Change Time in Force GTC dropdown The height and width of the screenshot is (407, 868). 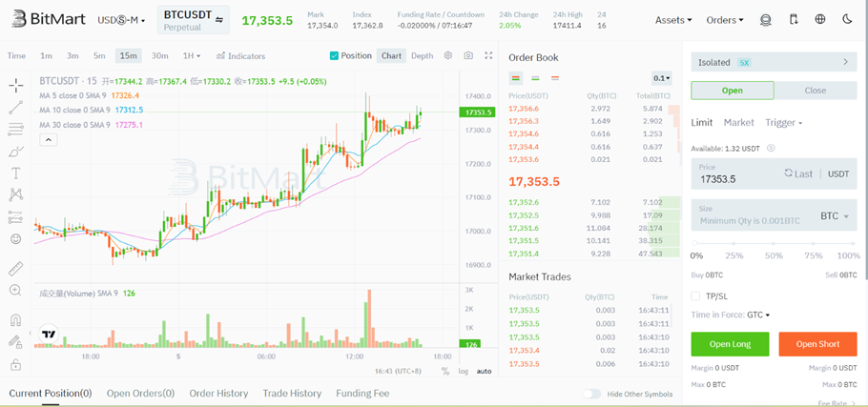point(758,315)
